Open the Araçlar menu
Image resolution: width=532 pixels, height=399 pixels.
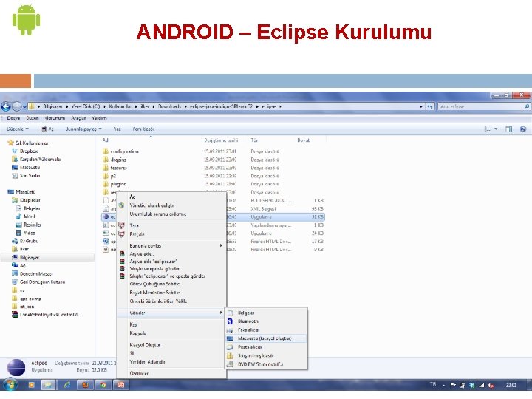pos(78,118)
